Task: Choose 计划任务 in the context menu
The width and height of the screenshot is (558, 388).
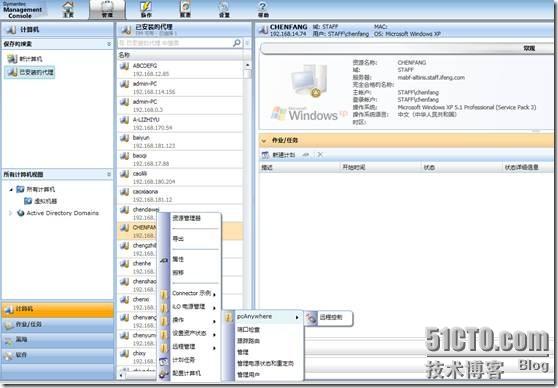Action: 184,360
